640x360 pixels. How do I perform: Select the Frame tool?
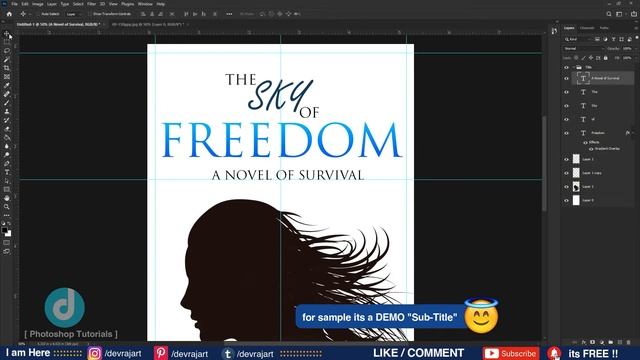[x=7, y=77]
